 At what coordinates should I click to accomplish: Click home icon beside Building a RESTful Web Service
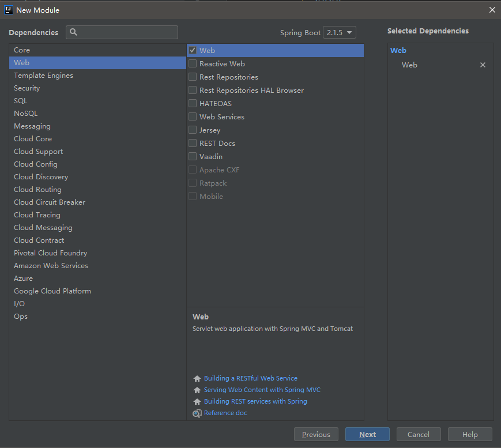(x=197, y=379)
